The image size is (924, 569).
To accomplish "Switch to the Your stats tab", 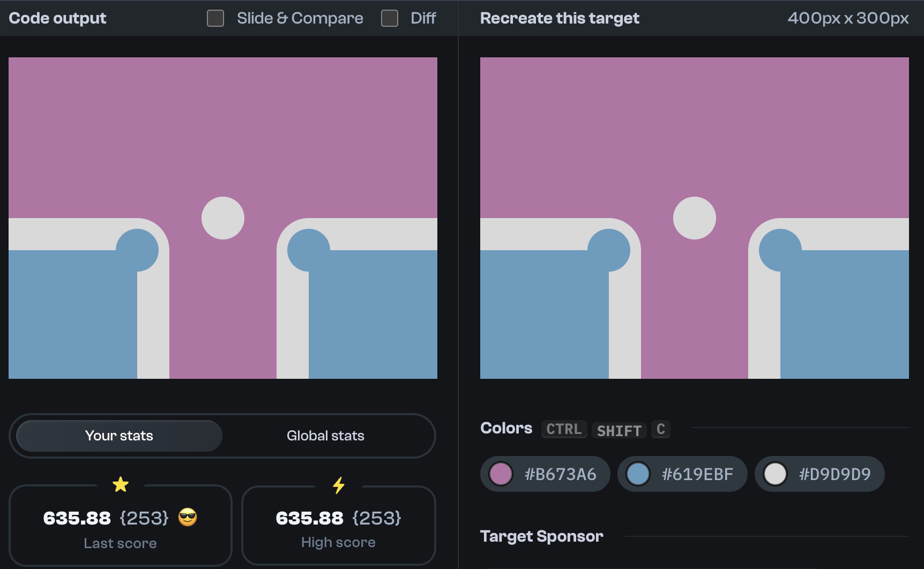I will tap(118, 436).
